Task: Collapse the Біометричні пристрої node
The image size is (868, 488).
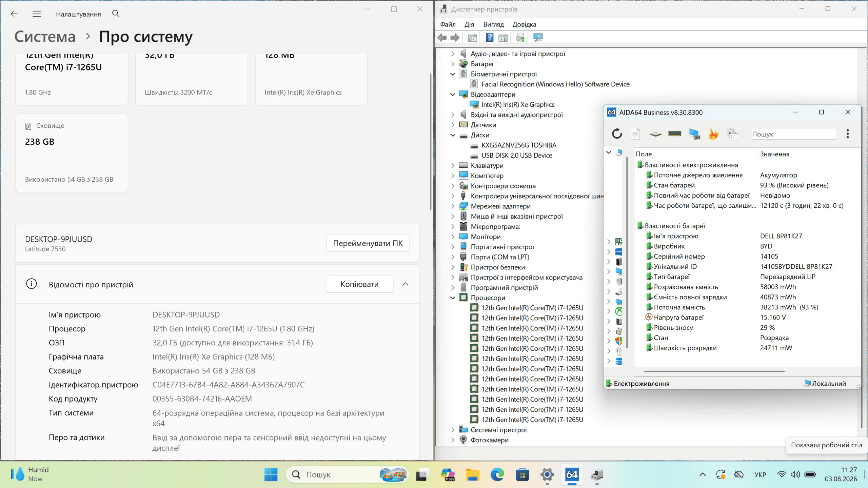Action: pyautogui.click(x=453, y=74)
